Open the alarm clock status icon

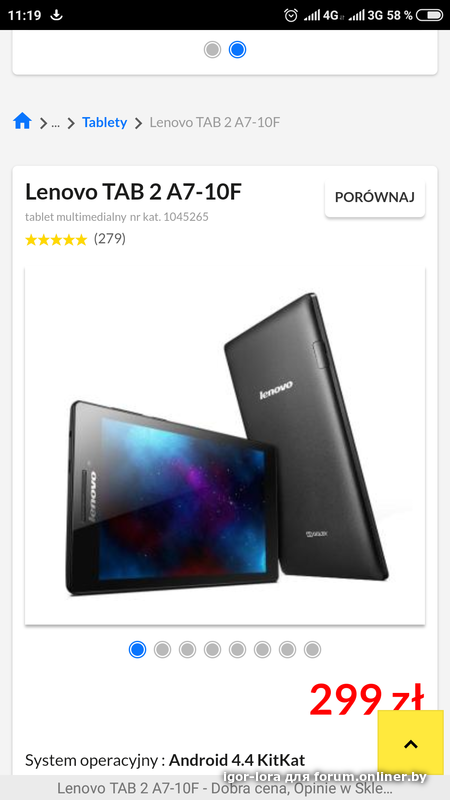pos(291,15)
